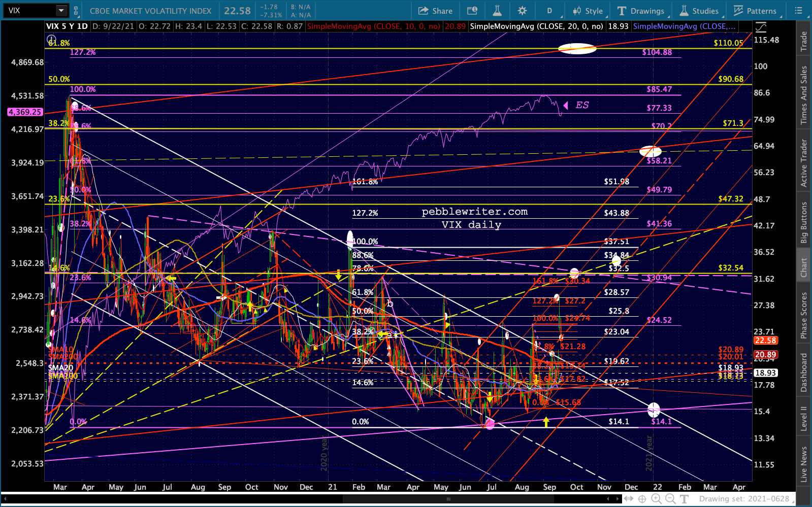Image resolution: width=812 pixels, height=507 pixels.
Task: Click the zoom in magnifier icon
Action: (x=657, y=499)
